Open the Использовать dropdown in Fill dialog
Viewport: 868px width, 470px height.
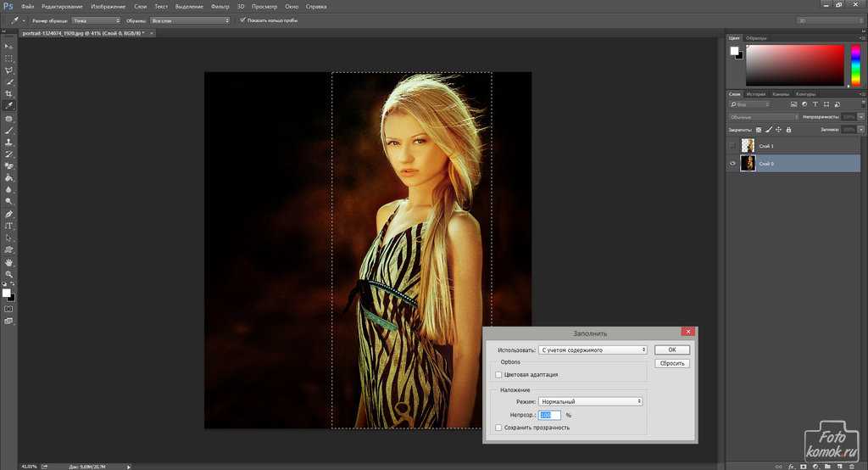coord(593,350)
